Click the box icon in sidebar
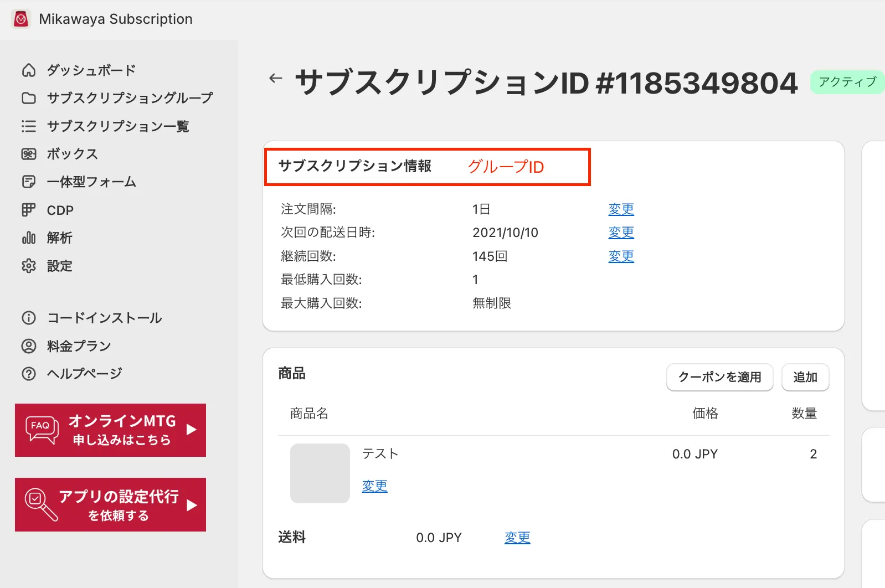 click(29, 154)
